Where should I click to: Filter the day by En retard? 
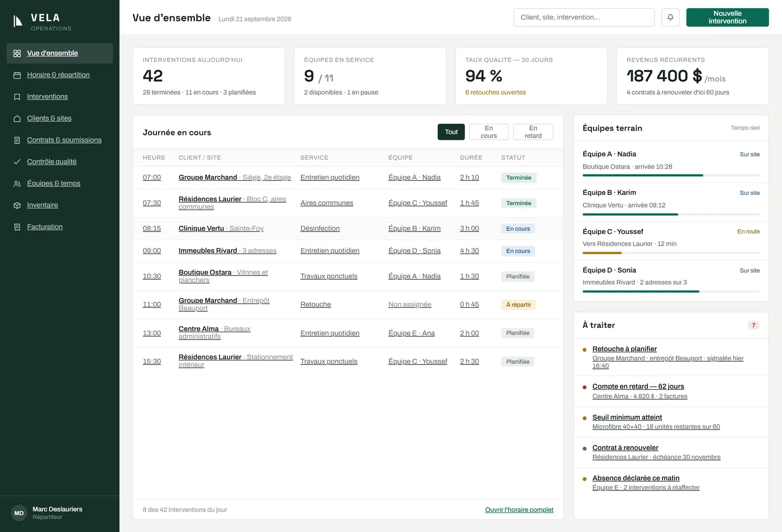pos(533,132)
